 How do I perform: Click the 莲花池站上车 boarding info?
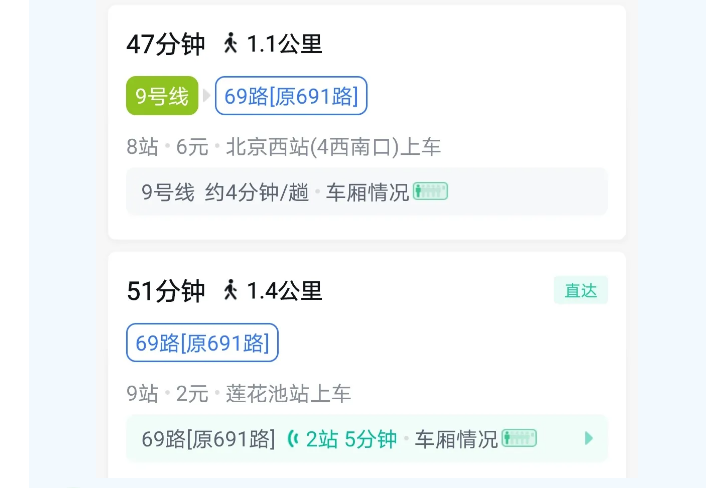click(288, 394)
